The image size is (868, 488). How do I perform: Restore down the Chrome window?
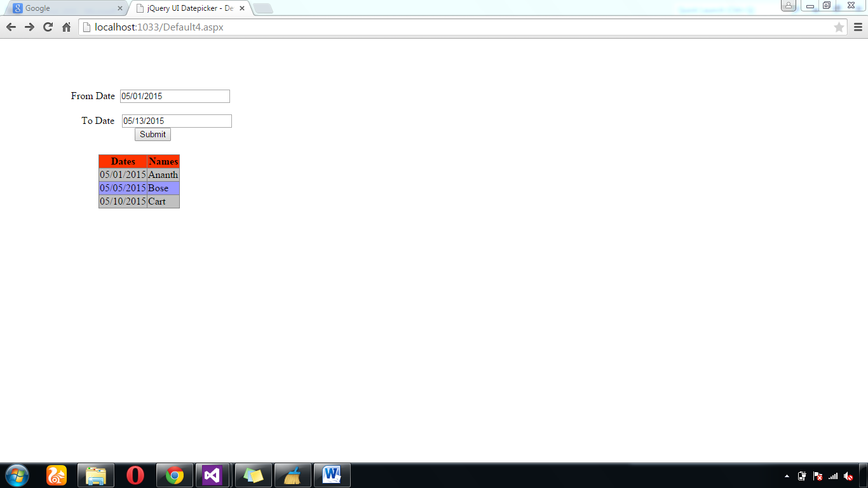pos(827,6)
